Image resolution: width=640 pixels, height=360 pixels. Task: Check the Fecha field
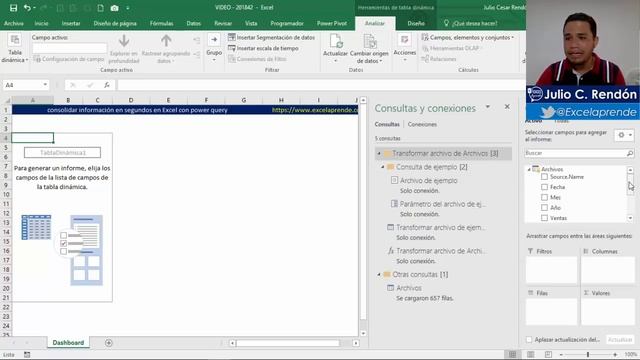coord(544,187)
